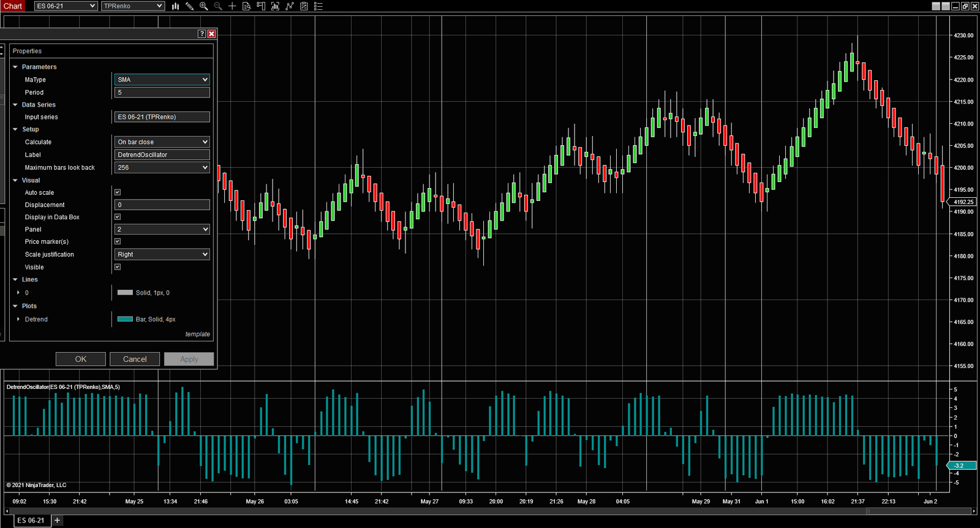Select the drawing tools pencil icon

click(x=190, y=6)
